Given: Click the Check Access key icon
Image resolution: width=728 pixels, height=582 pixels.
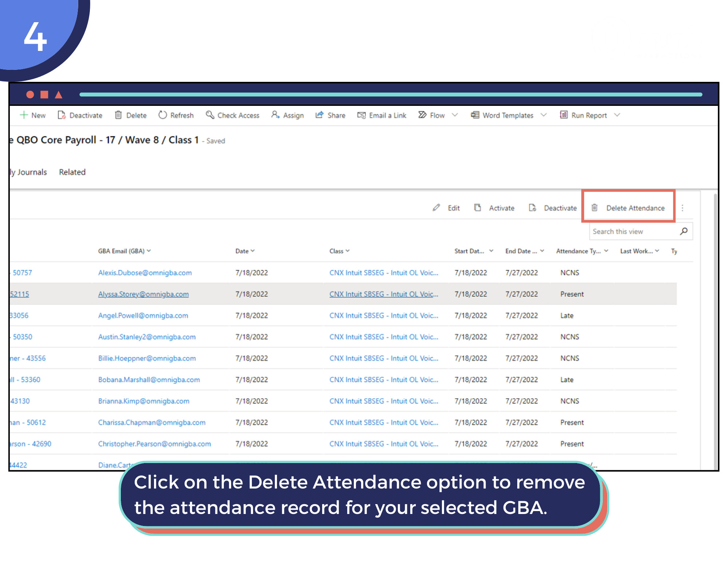Looking at the screenshot, I should 210,115.
